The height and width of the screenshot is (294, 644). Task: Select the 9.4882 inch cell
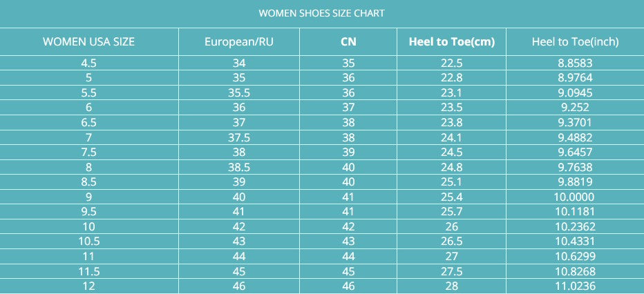point(575,137)
